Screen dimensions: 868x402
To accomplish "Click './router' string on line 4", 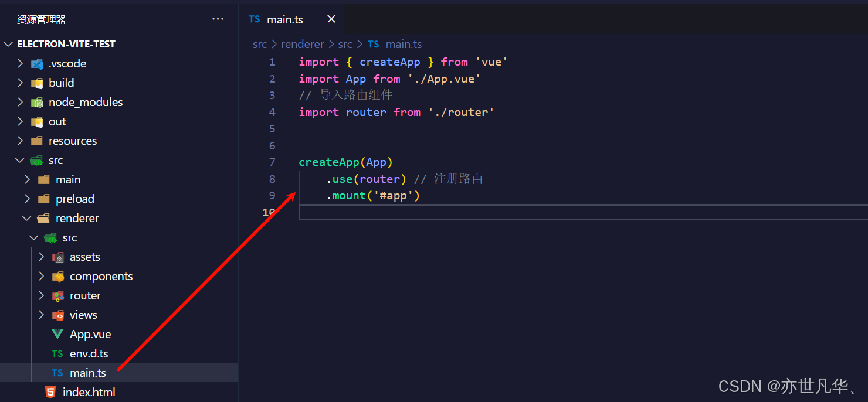I will pyautogui.click(x=461, y=112).
